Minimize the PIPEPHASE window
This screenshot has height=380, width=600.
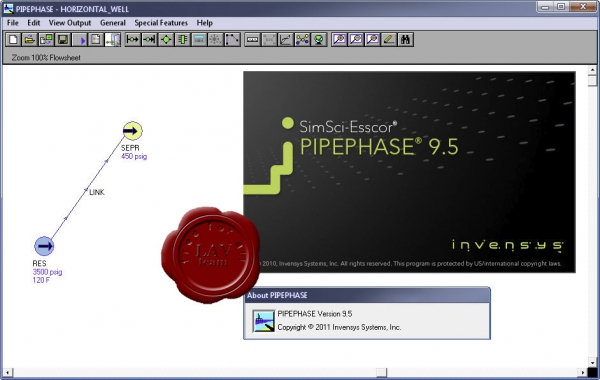pos(545,7)
